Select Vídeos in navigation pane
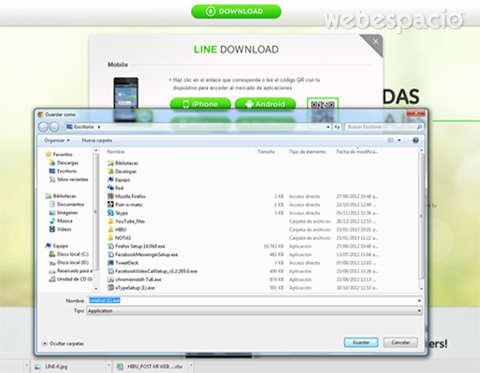 pos(60,229)
